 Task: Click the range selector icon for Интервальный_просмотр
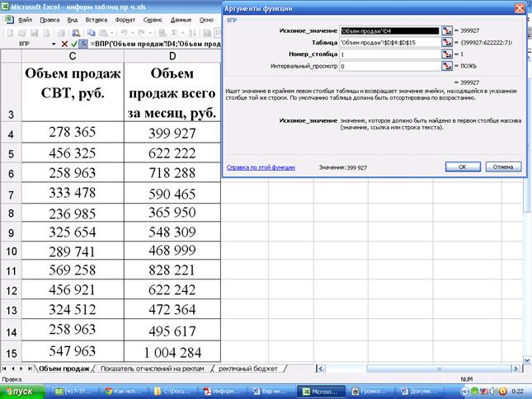point(447,65)
